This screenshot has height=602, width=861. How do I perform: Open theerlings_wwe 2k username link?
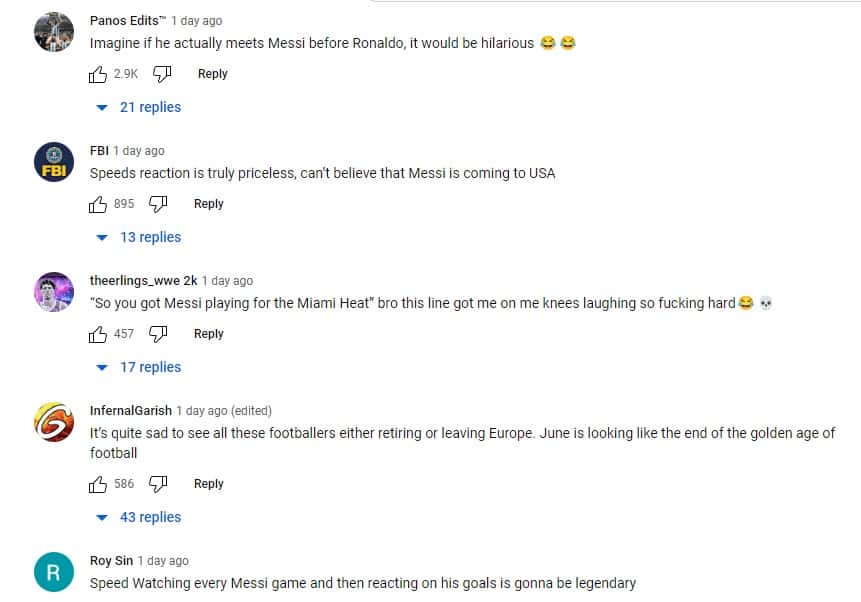(143, 281)
